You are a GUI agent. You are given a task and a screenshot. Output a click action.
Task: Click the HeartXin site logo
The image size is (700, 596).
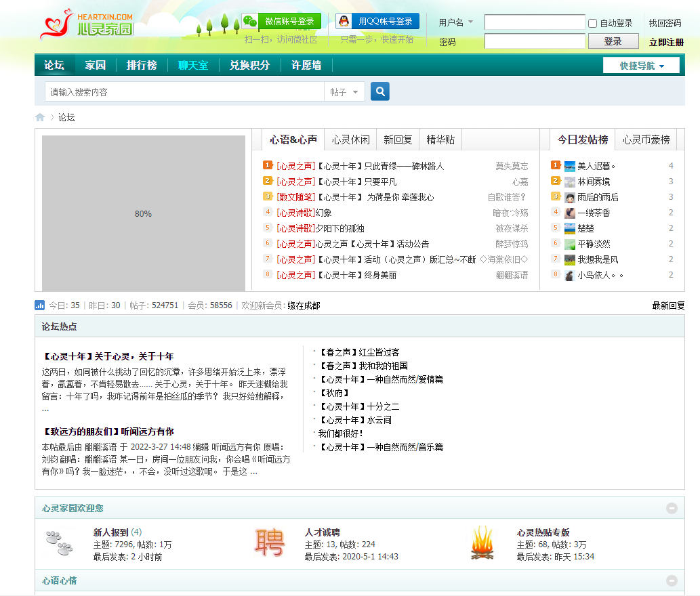click(87, 24)
